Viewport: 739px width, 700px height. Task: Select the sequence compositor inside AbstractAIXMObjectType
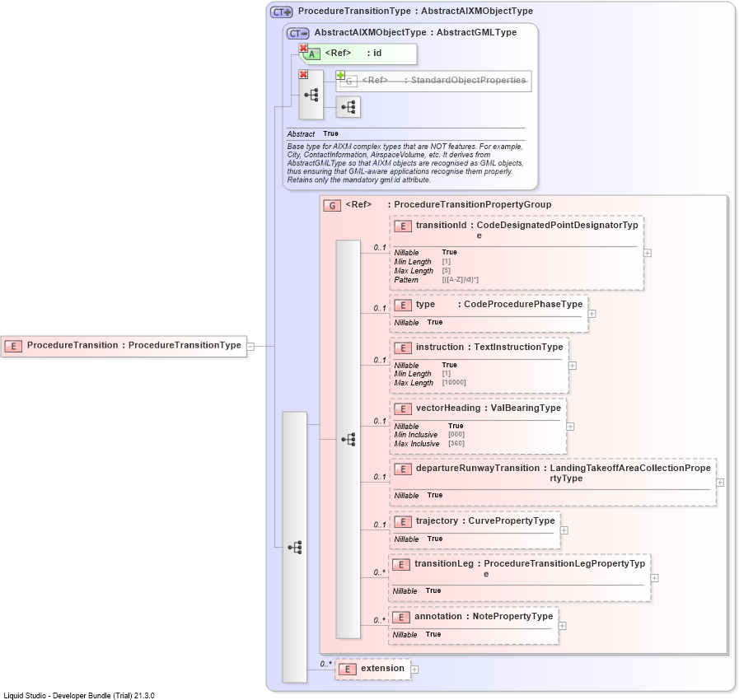(x=311, y=96)
